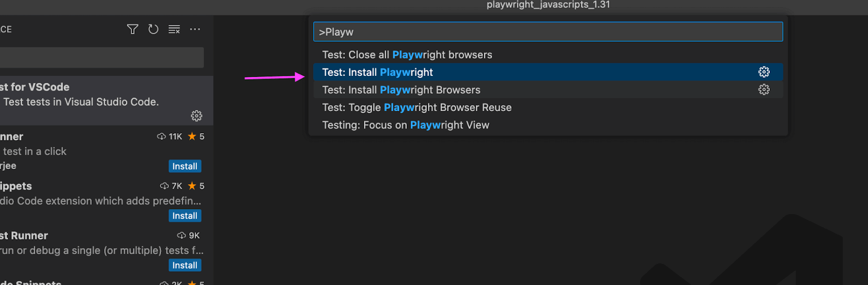
Task: Open the Test for VSCode extension entry
Action: coord(106,101)
